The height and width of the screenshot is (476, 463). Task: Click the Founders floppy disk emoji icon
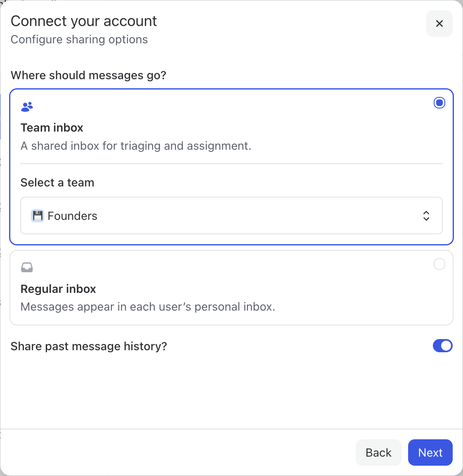[x=38, y=216]
